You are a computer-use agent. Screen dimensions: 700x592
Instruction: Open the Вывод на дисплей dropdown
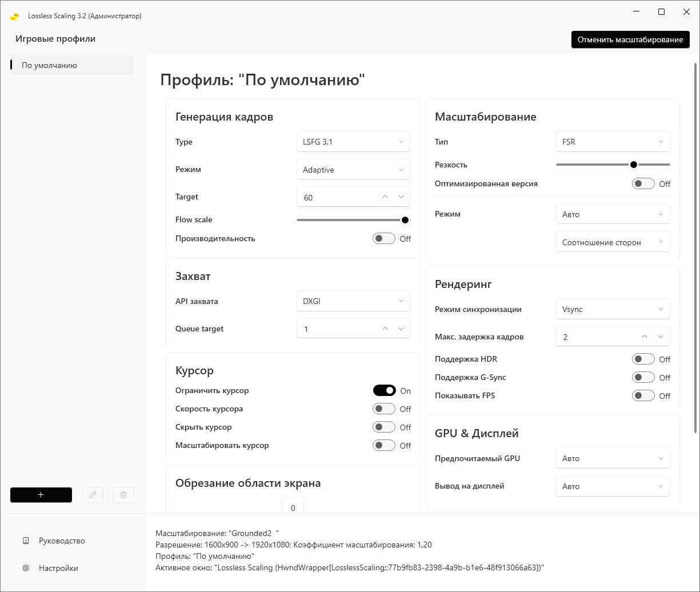point(613,486)
